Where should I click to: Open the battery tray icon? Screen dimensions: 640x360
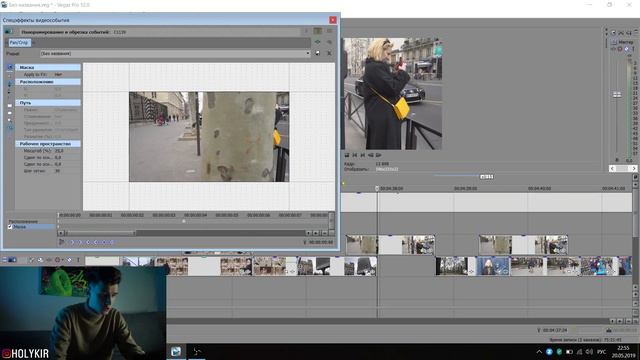[569, 352]
